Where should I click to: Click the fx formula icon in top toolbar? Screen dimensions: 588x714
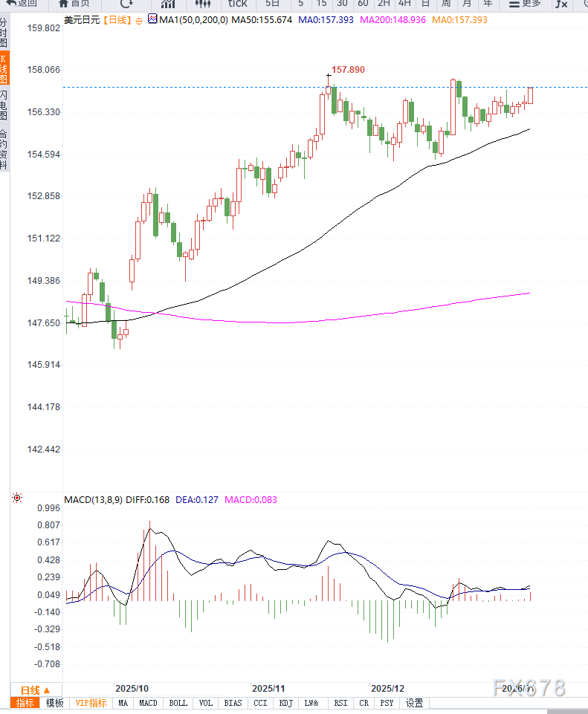[x=561, y=4]
